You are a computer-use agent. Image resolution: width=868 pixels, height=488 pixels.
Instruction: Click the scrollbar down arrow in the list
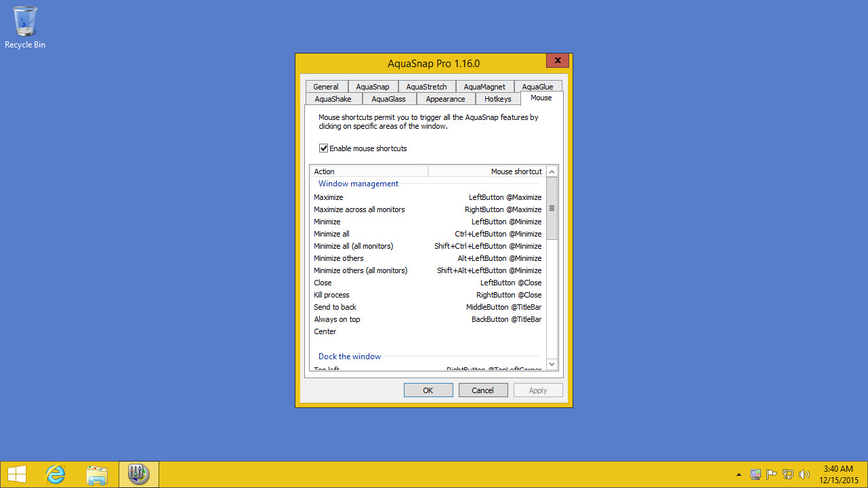(552, 364)
